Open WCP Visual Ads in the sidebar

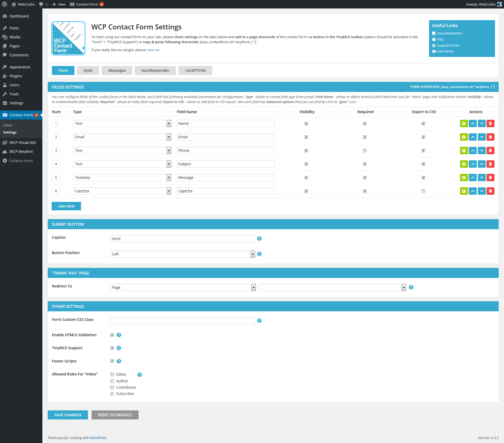tap(23, 142)
